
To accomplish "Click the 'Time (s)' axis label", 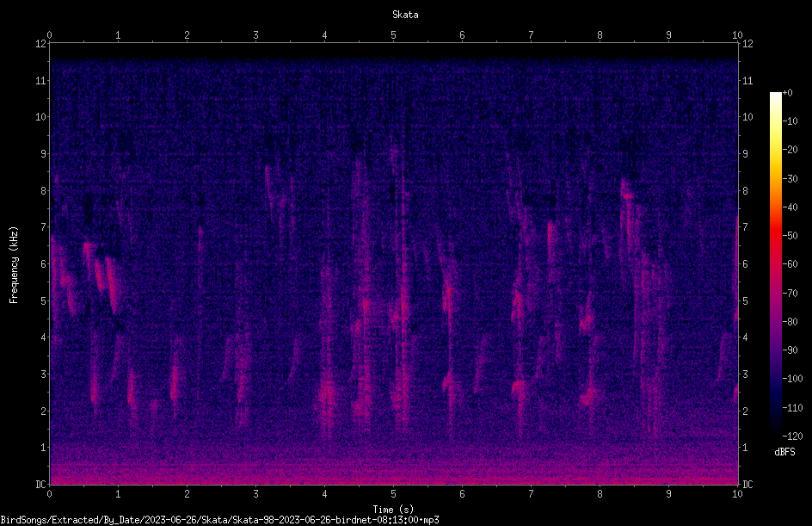I will (393, 510).
